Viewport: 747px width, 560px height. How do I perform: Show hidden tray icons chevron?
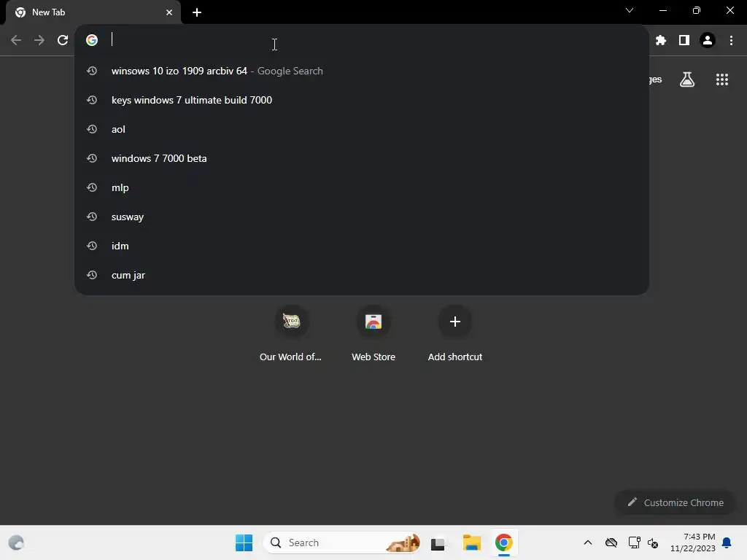(588, 542)
